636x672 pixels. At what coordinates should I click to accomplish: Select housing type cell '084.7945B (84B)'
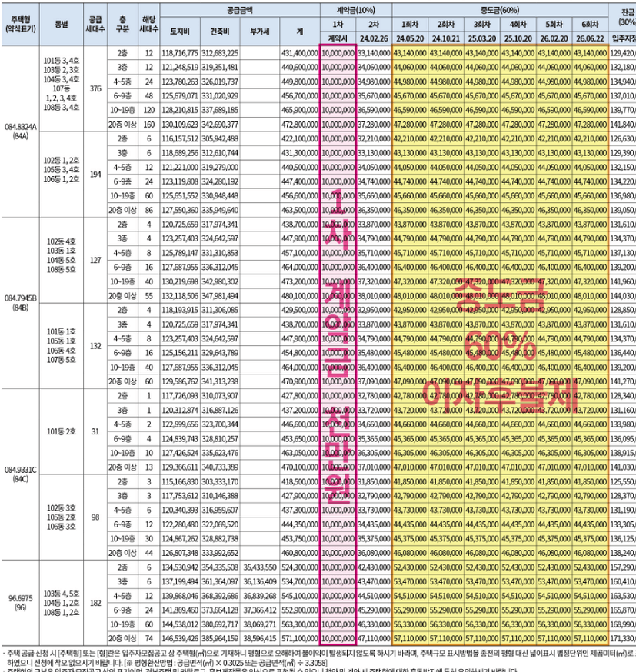[21, 303]
